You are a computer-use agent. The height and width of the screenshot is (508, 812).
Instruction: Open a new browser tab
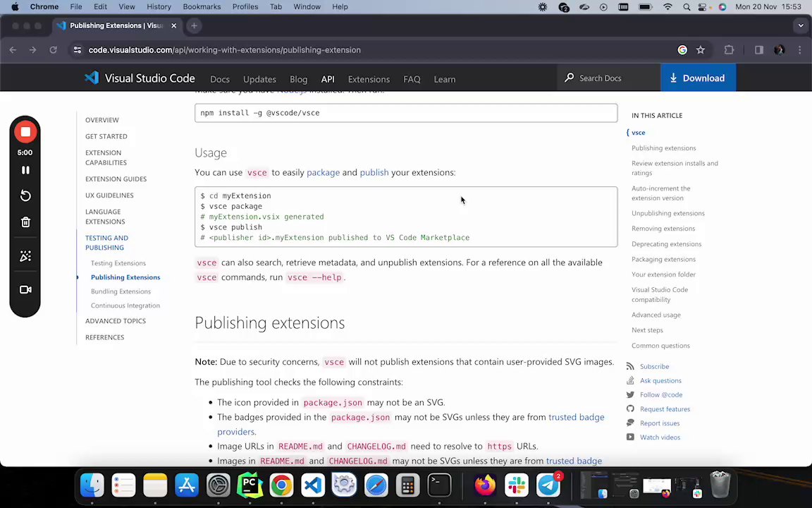[x=194, y=25]
